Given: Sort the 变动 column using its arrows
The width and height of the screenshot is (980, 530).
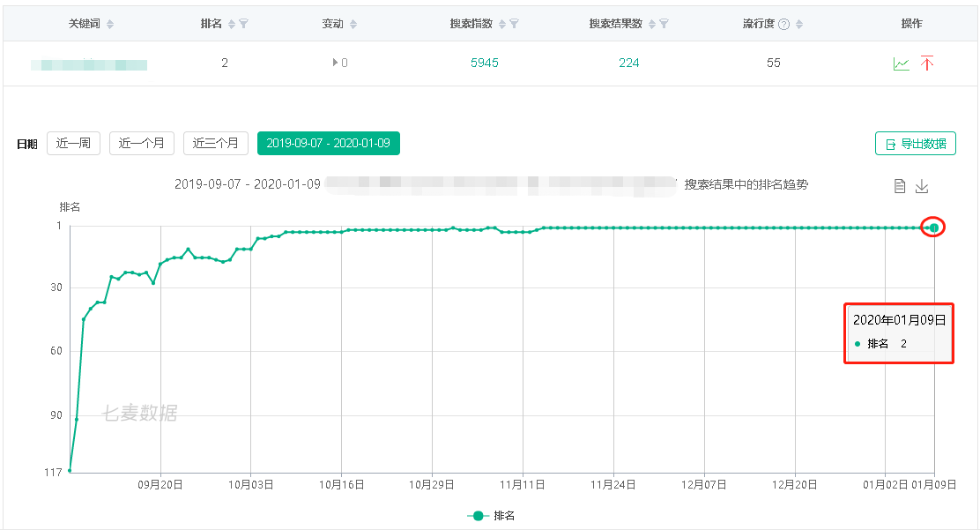Looking at the screenshot, I should [352, 22].
